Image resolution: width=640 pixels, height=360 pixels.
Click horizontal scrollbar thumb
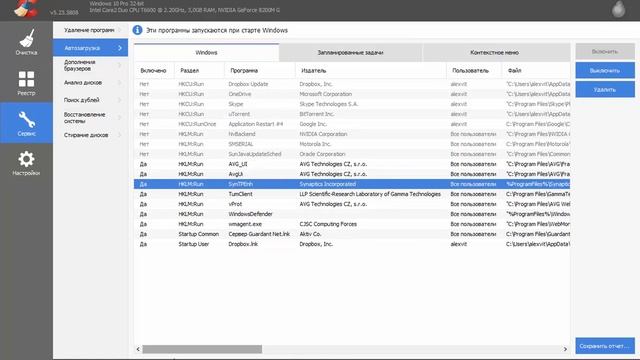click(x=202, y=349)
